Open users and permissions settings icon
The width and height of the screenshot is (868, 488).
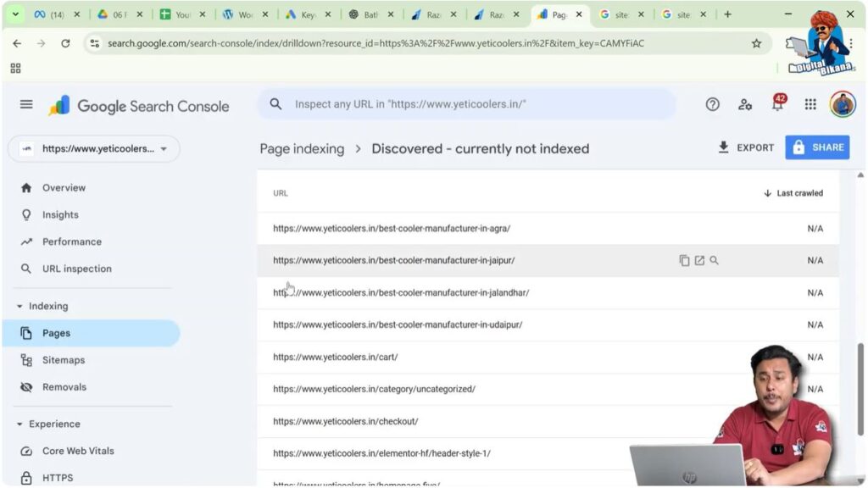pos(745,104)
